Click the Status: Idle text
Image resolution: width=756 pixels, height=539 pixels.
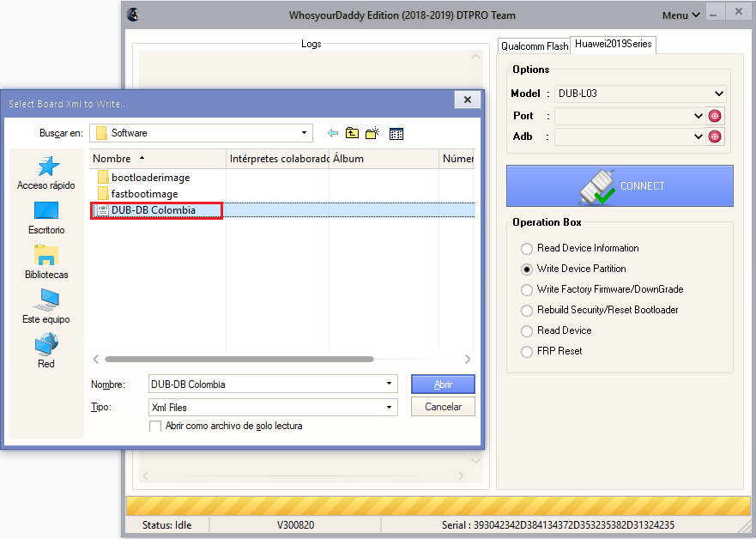(x=166, y=525)
